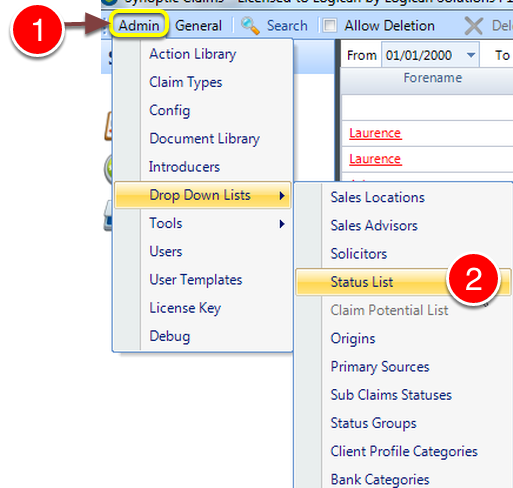
Task: Enable the Allow Deletion checkbox
Action: [330, 26]
